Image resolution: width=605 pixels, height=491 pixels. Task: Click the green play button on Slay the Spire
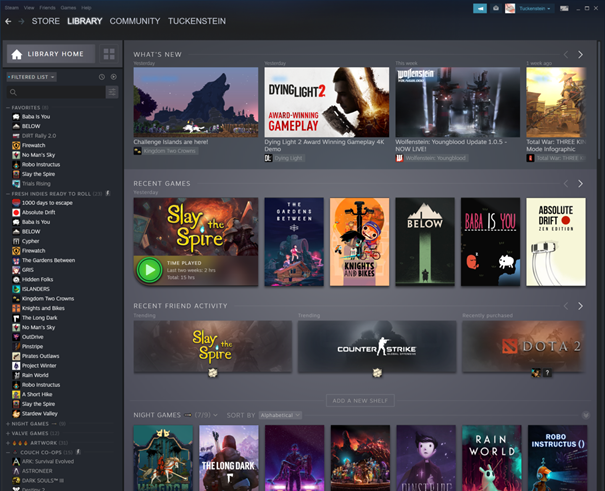tap(149, 269)
